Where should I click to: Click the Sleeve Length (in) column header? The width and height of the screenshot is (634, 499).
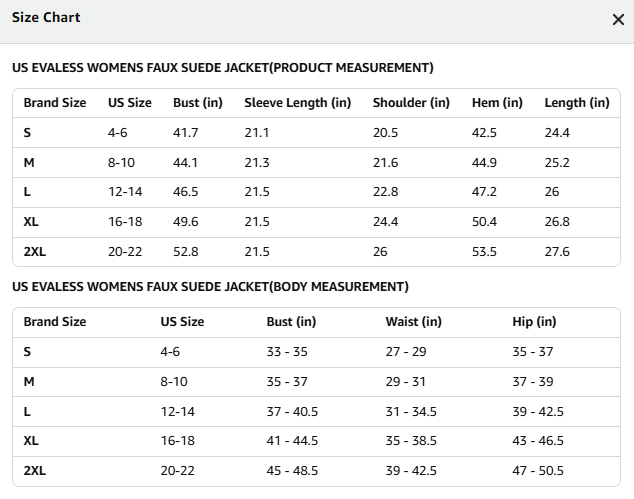(x=298, y=103)
